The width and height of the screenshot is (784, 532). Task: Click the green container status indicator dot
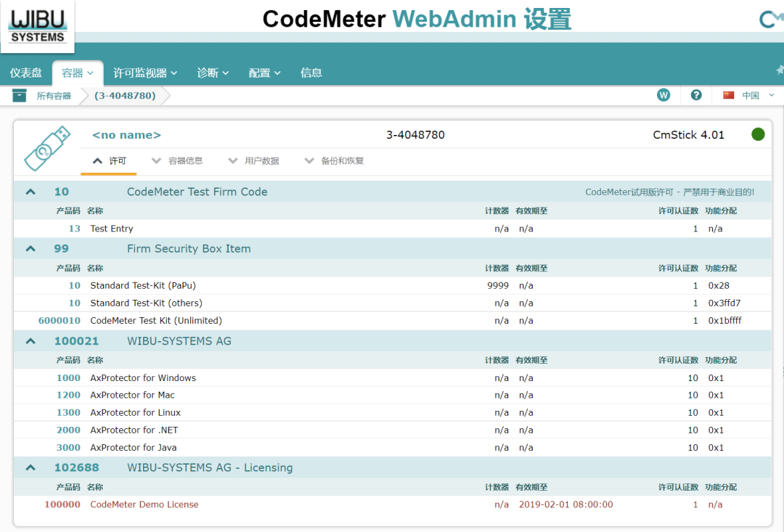(x=758, y=134)
